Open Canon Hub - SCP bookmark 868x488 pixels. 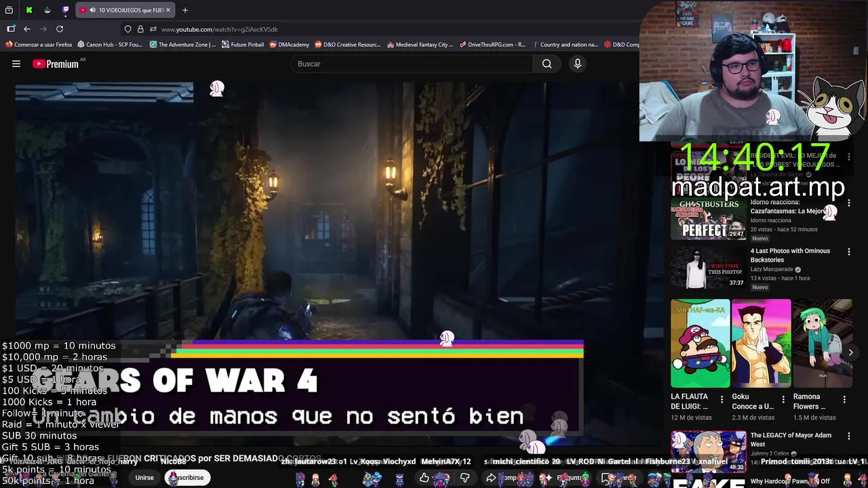click(110, 45)
